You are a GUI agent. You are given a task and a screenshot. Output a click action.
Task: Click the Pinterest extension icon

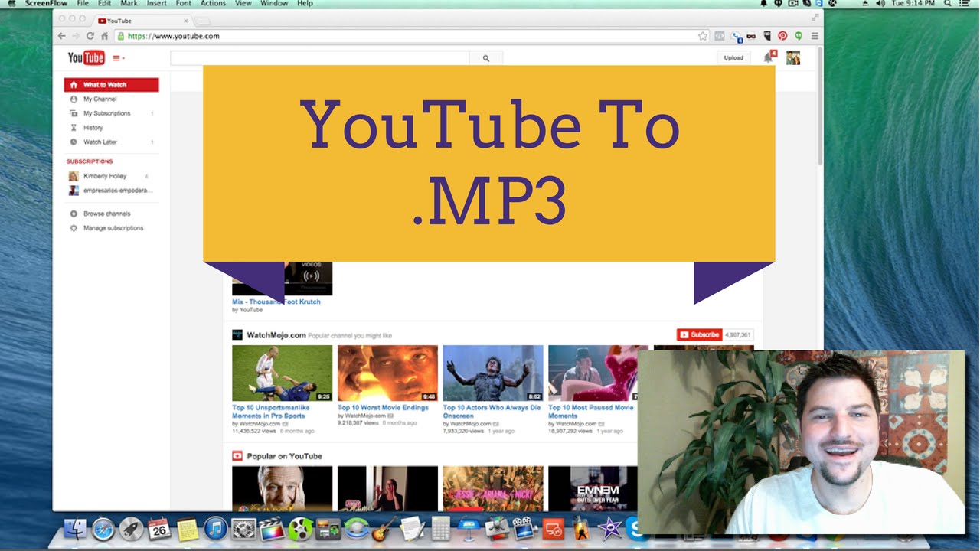pyautogui.click(x=782, y=36)
